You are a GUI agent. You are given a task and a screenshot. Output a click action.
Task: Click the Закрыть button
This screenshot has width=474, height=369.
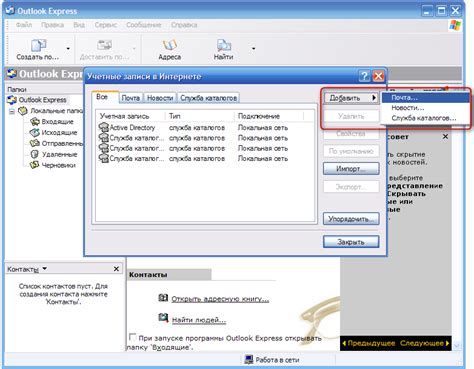pyautogui.click(x=351, y=242)
